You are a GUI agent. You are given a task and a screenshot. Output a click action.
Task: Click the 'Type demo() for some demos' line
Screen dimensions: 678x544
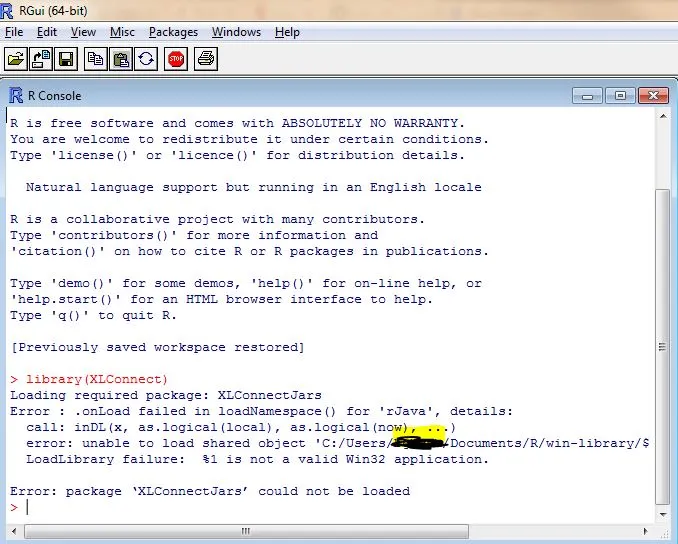246,283
